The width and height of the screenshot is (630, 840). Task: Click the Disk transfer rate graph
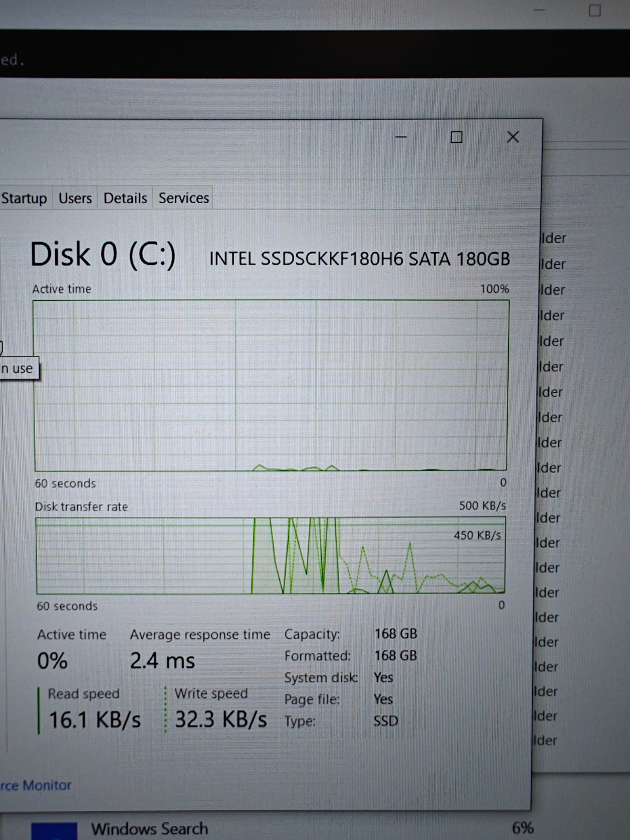(271, 556)
